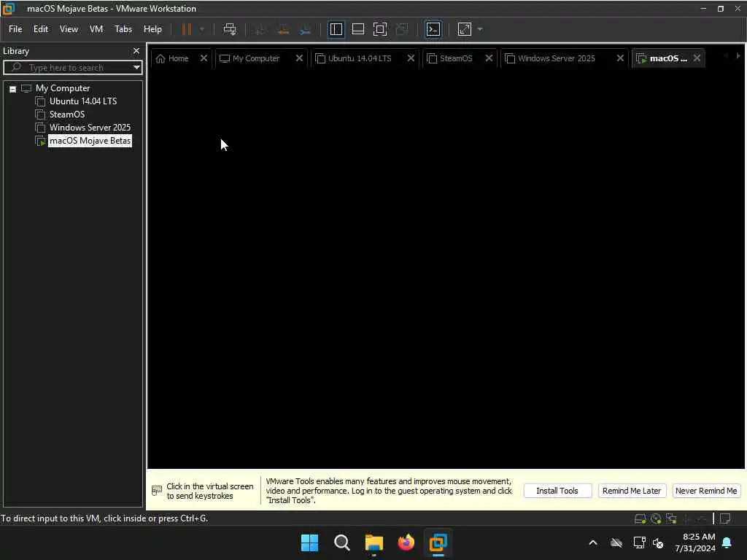Switch to the Windows Server 2025 tab
The width and height of the screenshot is (747, 560).
556,58
